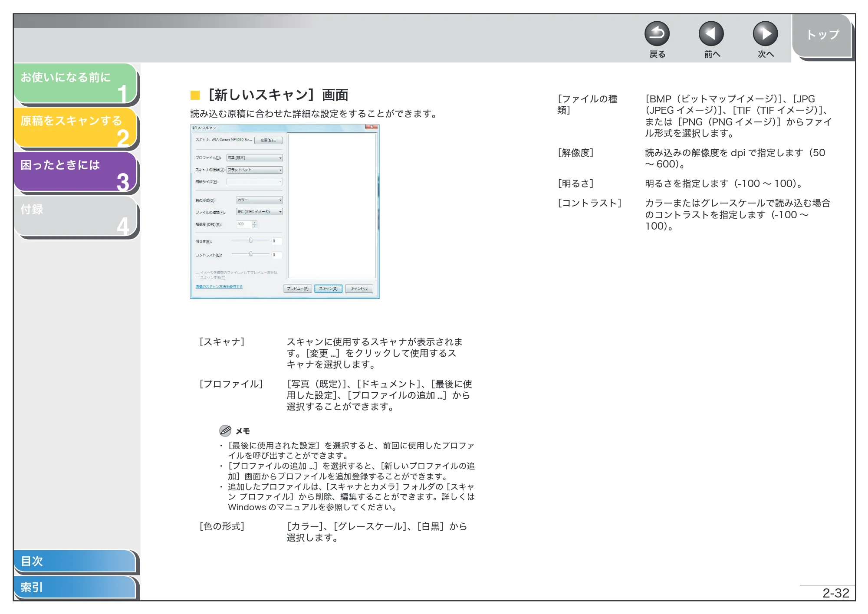The image size is (868, 614).
Task: Click the 明るさ slider handle
Action: coord(250,240)
